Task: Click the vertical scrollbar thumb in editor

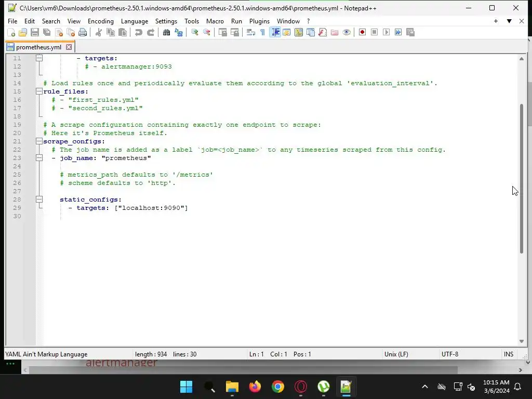Action: tap(522, 179)
